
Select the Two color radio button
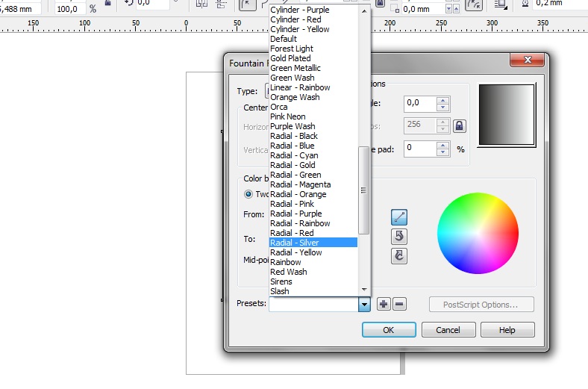[x=249, y=193]
